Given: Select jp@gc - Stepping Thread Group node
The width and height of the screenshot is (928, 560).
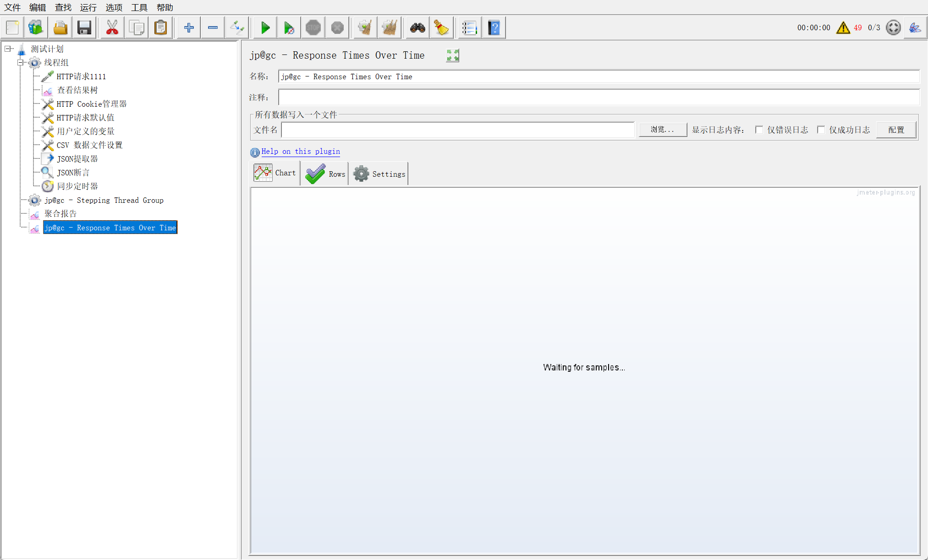Looking at the screenshot, I should 104,200.
